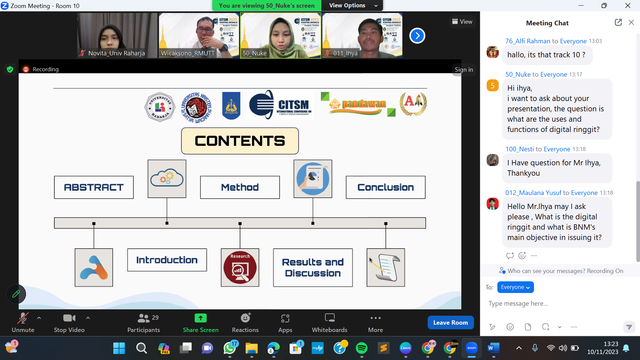Open Zoom Apps

(x=285, y=322)
